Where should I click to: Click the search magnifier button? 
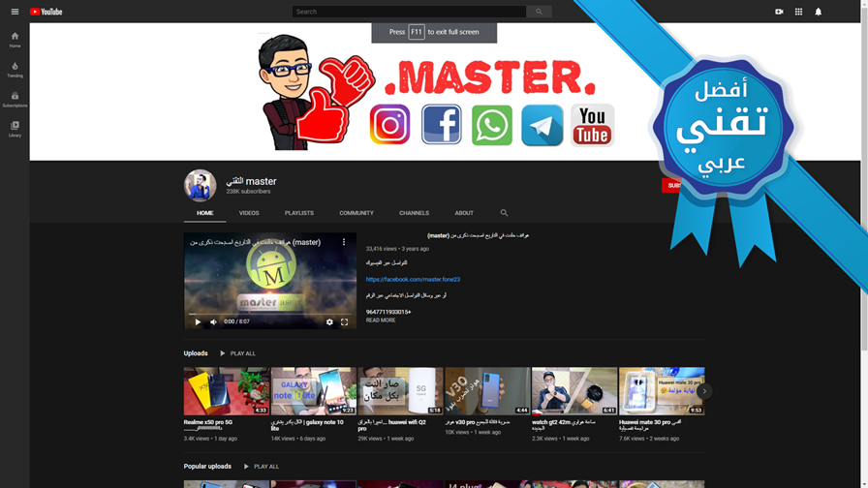click(x=539, y=12)
